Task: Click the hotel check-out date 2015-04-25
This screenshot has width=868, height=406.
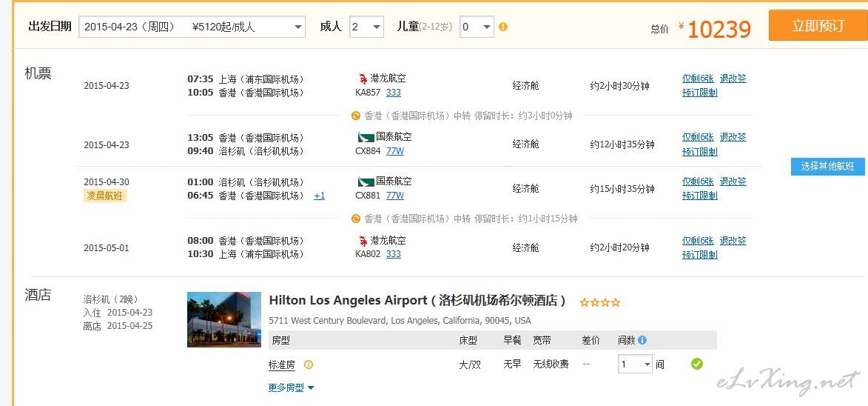Action: tap(129, 326)
